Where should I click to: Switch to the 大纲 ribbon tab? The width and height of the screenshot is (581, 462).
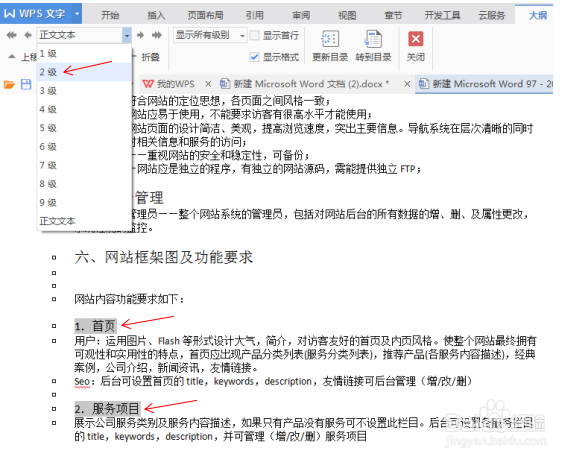(x=538, y=15)
